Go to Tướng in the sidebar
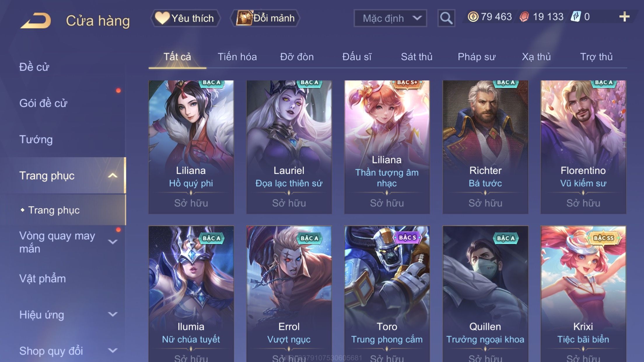Viewport: 644px width, 362px height. coord(36,139)
